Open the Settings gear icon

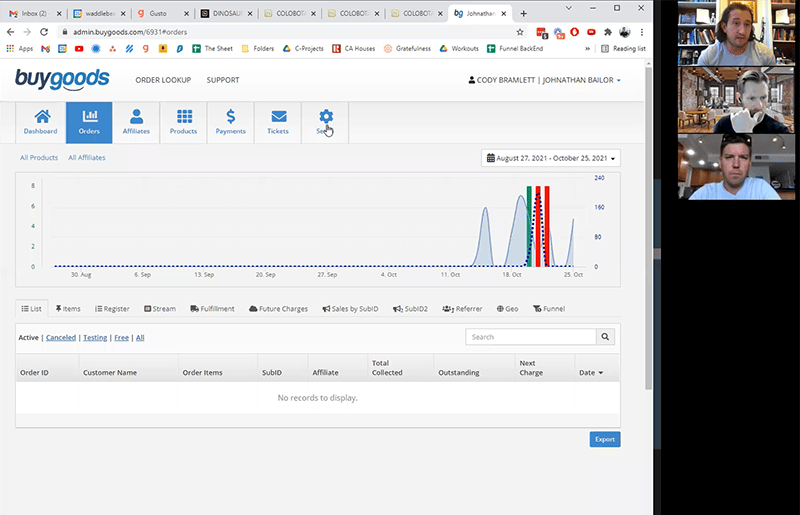(325, 117)
